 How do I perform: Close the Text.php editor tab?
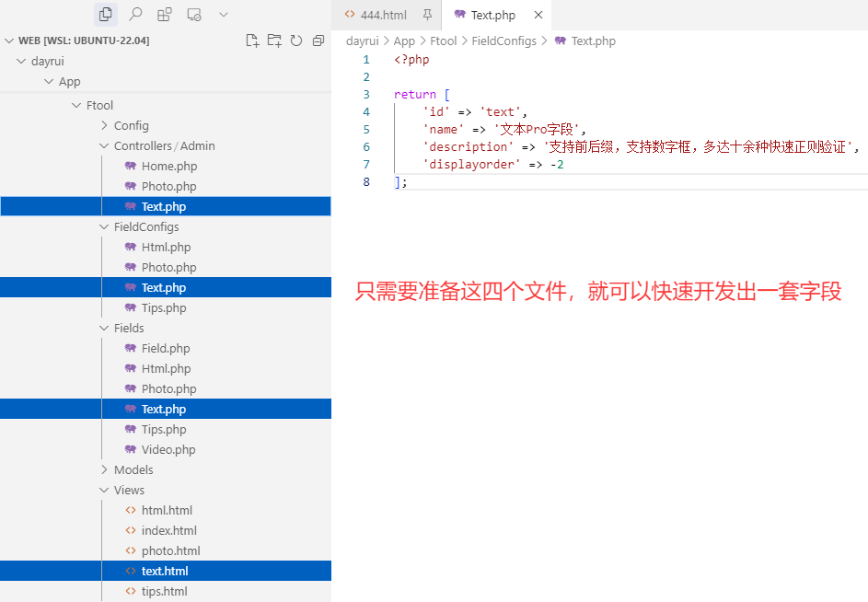tap(538, 15)
